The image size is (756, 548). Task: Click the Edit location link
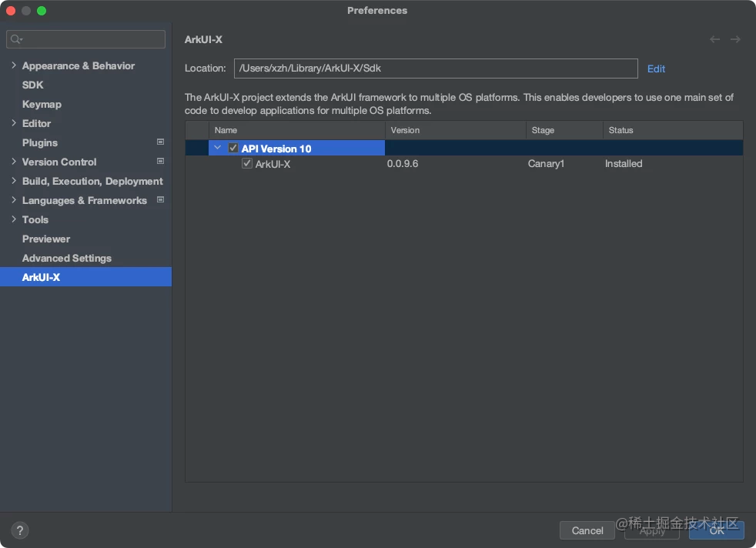(x=656, y=69)
